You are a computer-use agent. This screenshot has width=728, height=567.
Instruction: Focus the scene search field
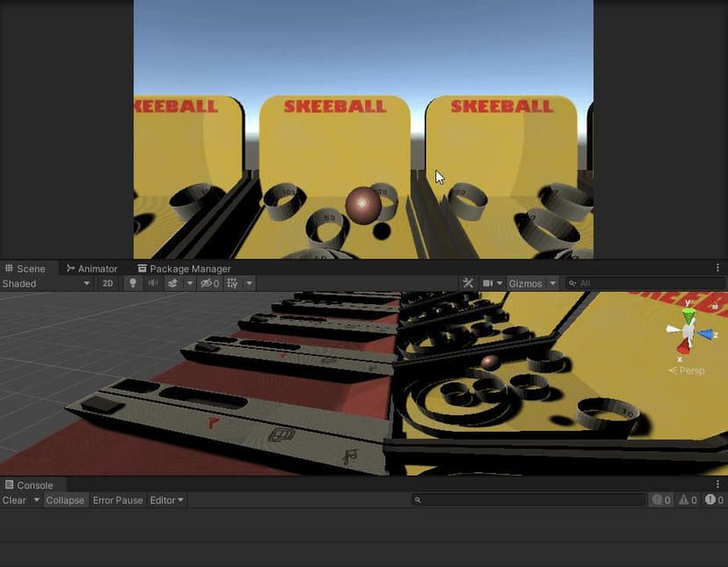(x=645, y=283)
